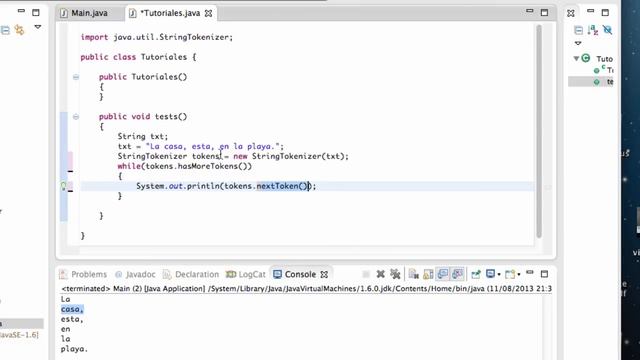Toggle alphabetical sort in Outline view
The height and width of the screenshot is (360, 640).
click(593, 30)
